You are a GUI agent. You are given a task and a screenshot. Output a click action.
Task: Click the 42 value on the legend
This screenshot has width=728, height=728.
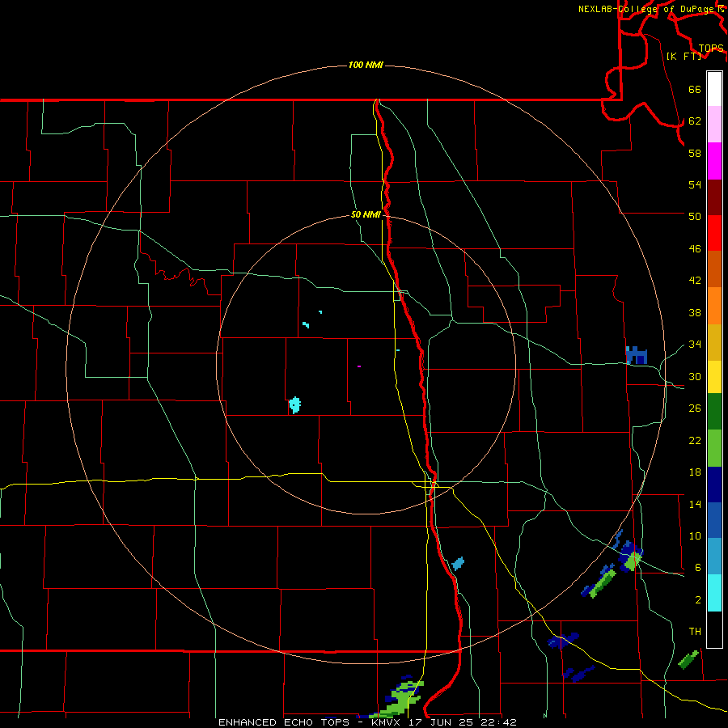[695, 281]
